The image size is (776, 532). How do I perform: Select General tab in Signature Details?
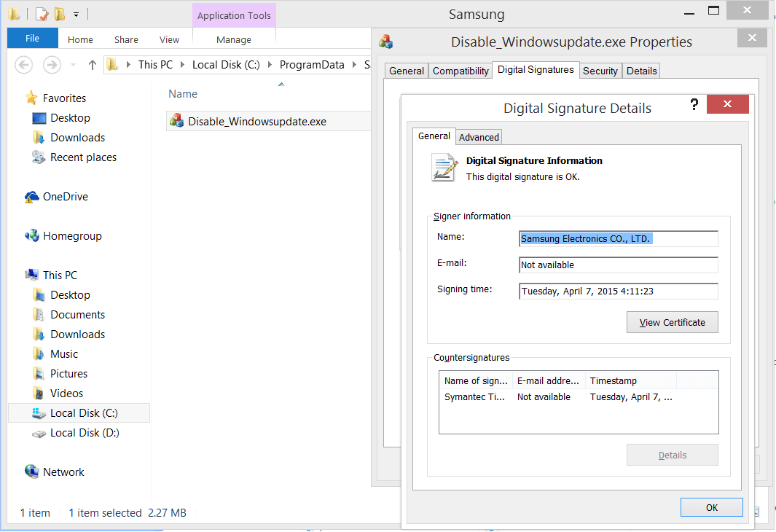(x=434, y=136)
